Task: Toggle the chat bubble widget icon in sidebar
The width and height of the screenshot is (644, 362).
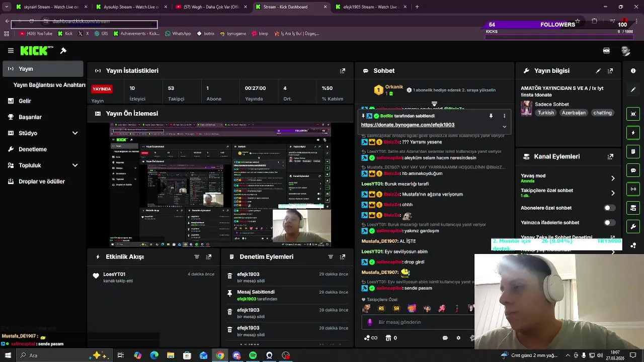Action: click(x=633, y=170)
